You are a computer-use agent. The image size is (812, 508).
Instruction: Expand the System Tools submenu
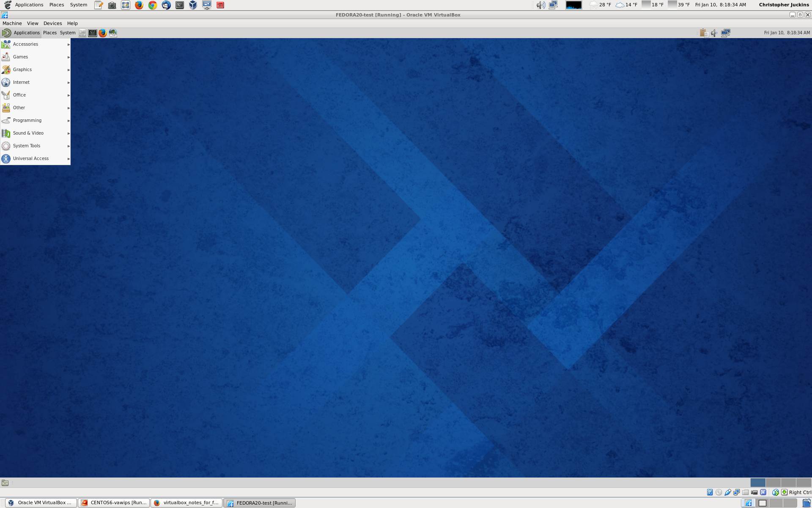(36, 146)
